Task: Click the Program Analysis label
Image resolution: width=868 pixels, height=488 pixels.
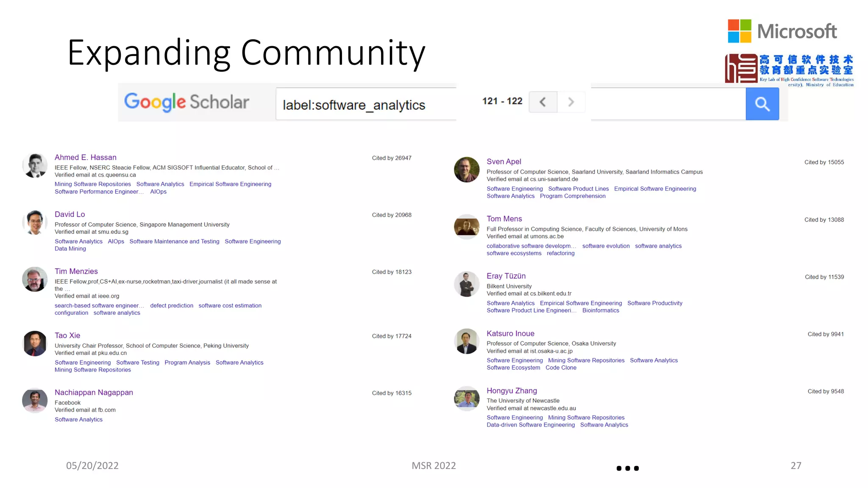Action: pyautogui.click(x=187, y=362)
